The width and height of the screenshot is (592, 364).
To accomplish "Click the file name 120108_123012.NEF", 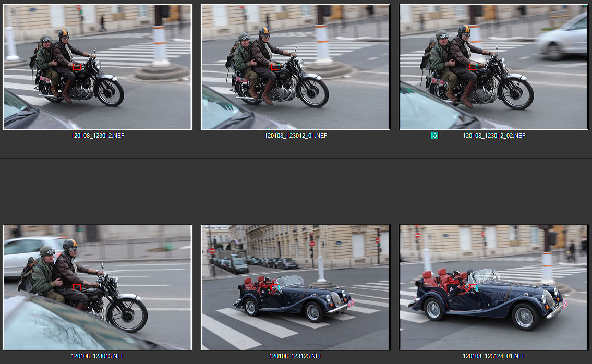I will click(98, 135).
